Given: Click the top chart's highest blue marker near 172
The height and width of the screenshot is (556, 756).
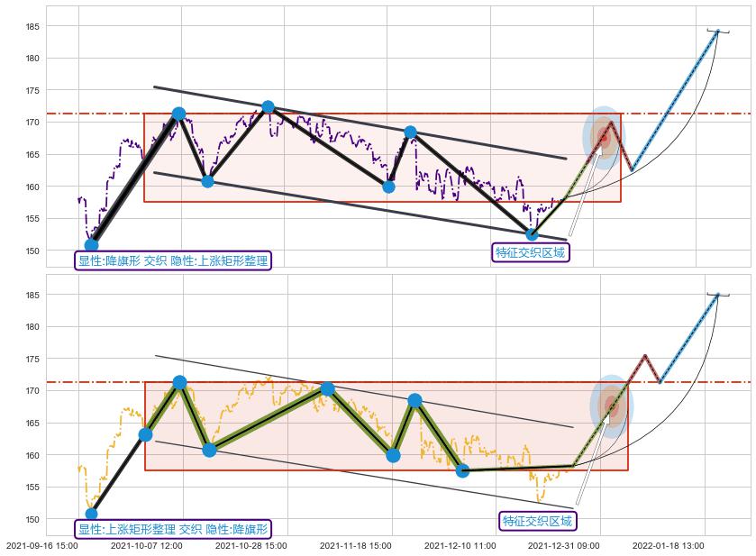Looking at the screenshot, I should [268, 106].
